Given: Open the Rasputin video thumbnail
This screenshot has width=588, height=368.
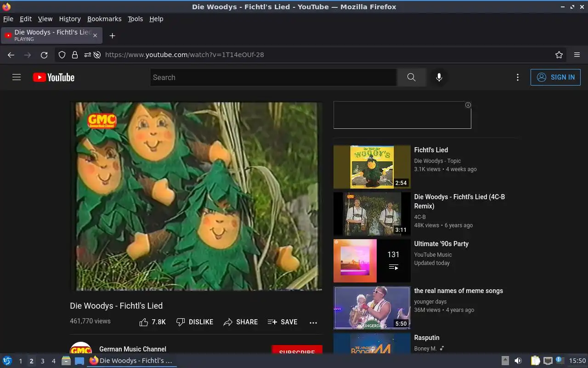Looking at the screenshot, I should [x=372, y=343].
